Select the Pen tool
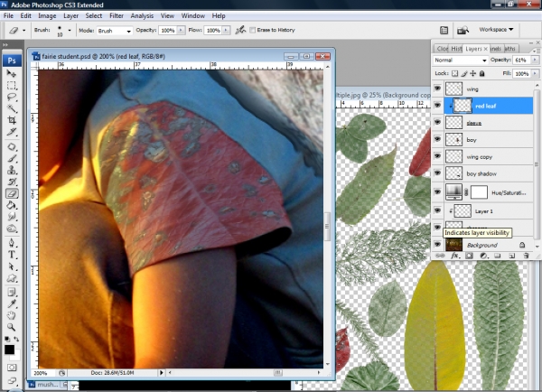 tap(12, 243)
